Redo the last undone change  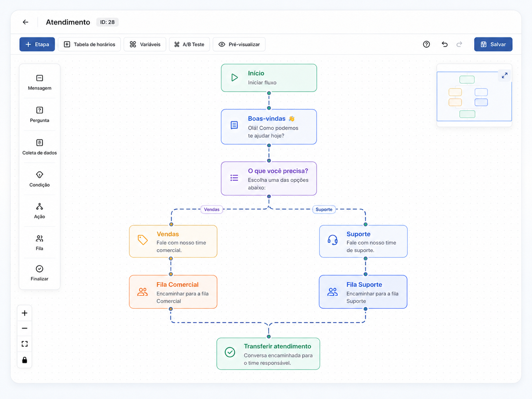(459, 44)
